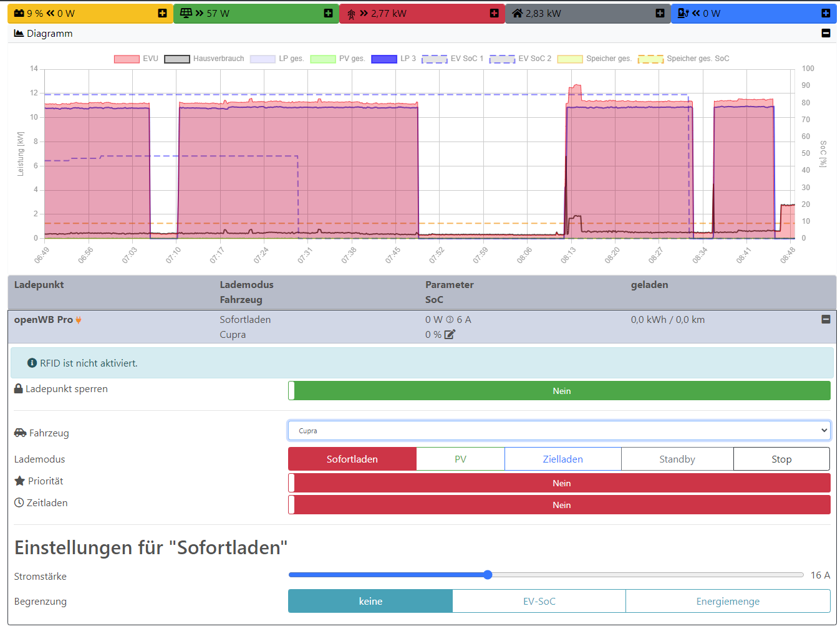Expand the red grid tile plus icon

pos(494,13)
